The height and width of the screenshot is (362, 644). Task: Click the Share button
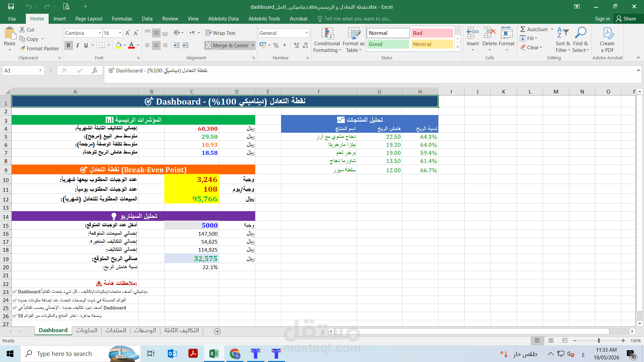pos(626,19)
